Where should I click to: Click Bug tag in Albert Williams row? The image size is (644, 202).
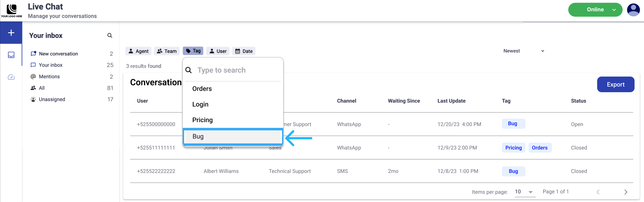point(513,171)
